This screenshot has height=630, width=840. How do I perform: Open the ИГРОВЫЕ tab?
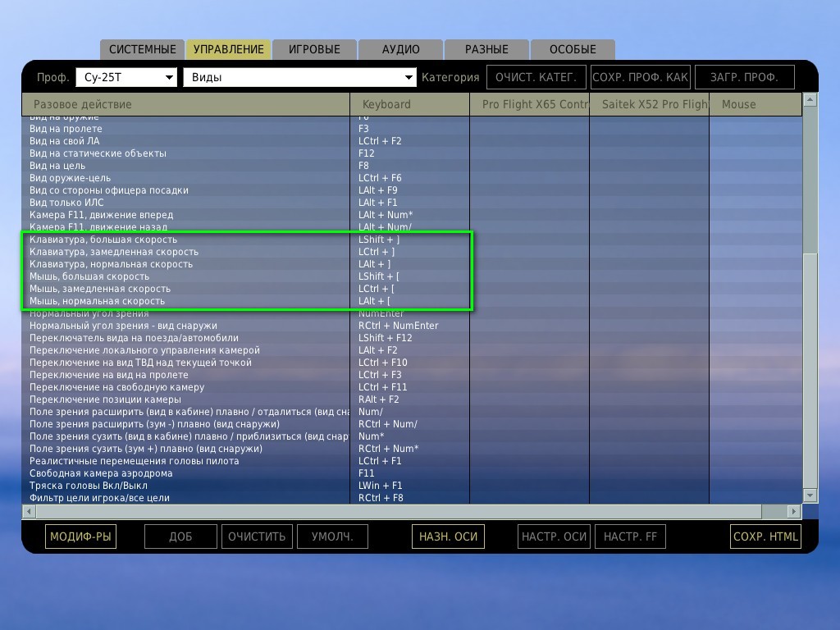(314, 49)
